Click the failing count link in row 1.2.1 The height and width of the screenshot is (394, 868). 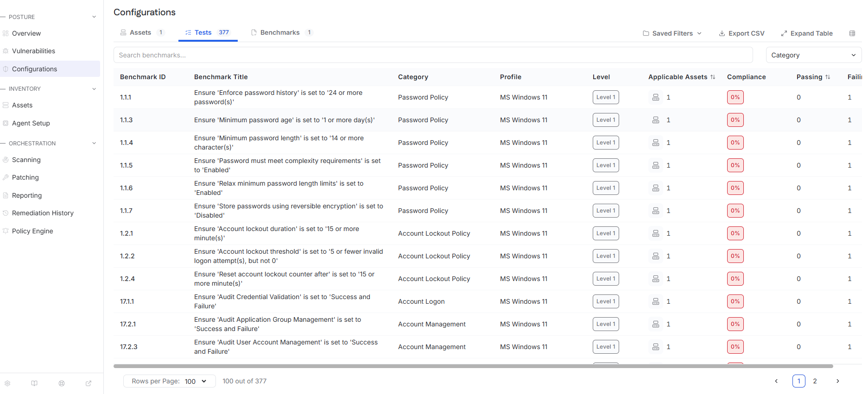pos(849,233)
